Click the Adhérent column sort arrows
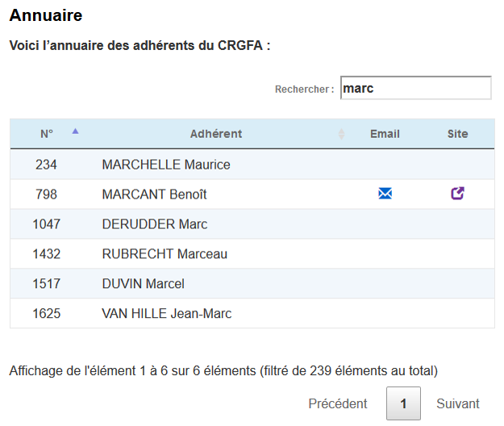This screenshot has width=504, height=426. (x=341, y=134)
